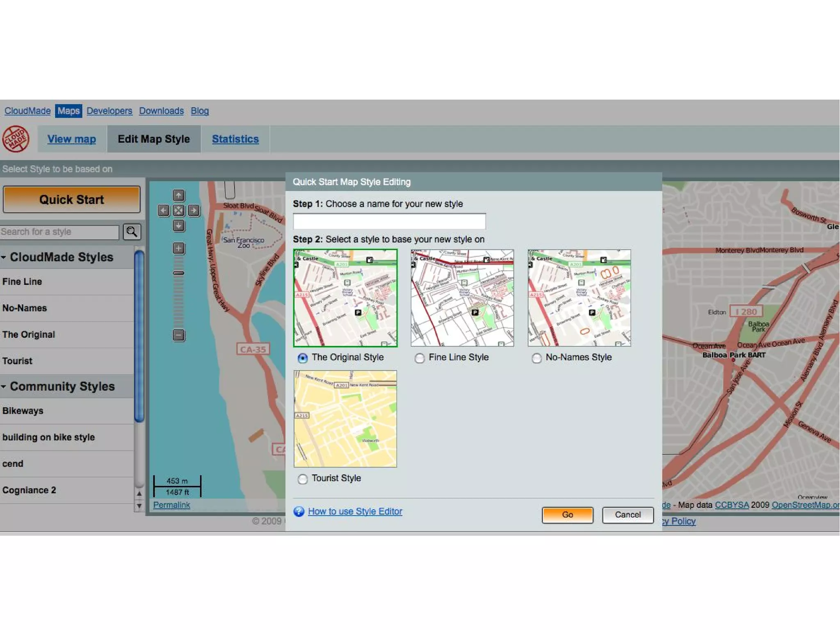Click the scrollbar up arrow
The width and height of the screenshot is (840, 630).
tap(139, 494)
